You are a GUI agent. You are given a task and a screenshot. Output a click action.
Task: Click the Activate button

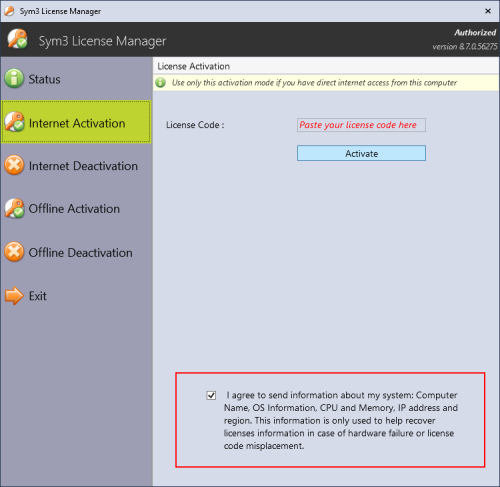click(x=361, y=153)
